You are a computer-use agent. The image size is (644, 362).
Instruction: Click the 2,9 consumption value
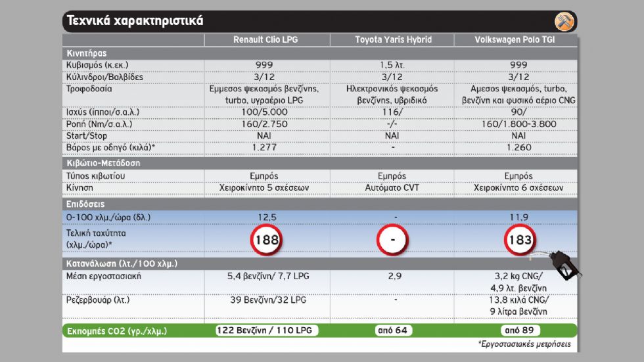point(395,276)
